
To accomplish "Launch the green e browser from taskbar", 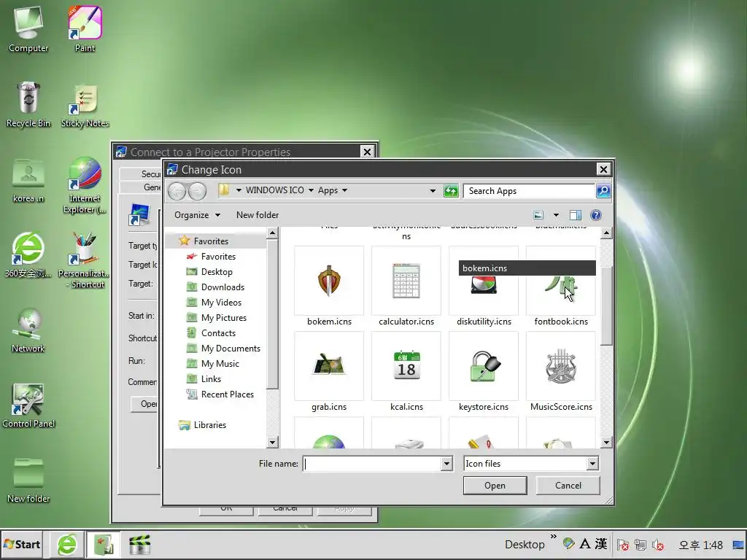I will (x=67, y=544).
